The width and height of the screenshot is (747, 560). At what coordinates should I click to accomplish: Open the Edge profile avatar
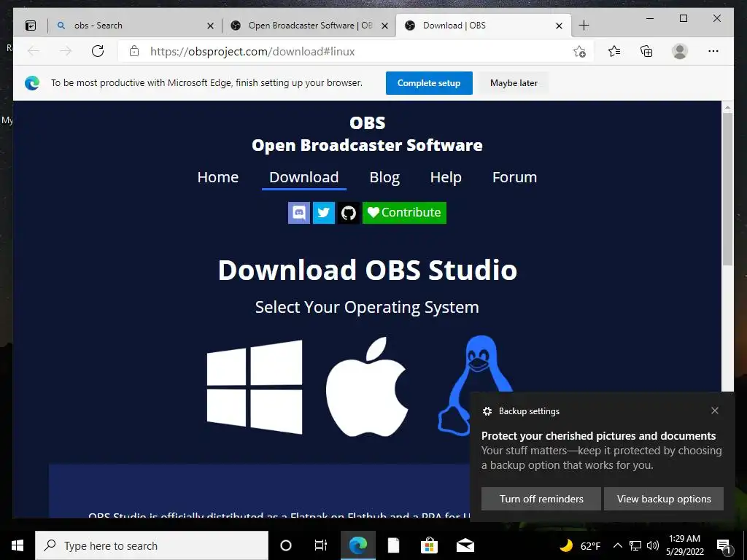(680, 51)
